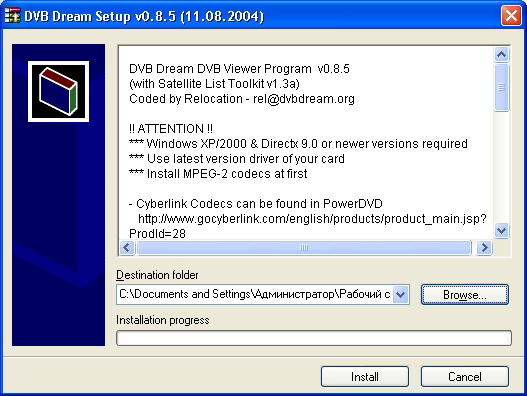The image size is (527, 396).
Task: Click the "Windows XP/2000 & Directx 9.0" line
Action: click(x=298, y=144)
